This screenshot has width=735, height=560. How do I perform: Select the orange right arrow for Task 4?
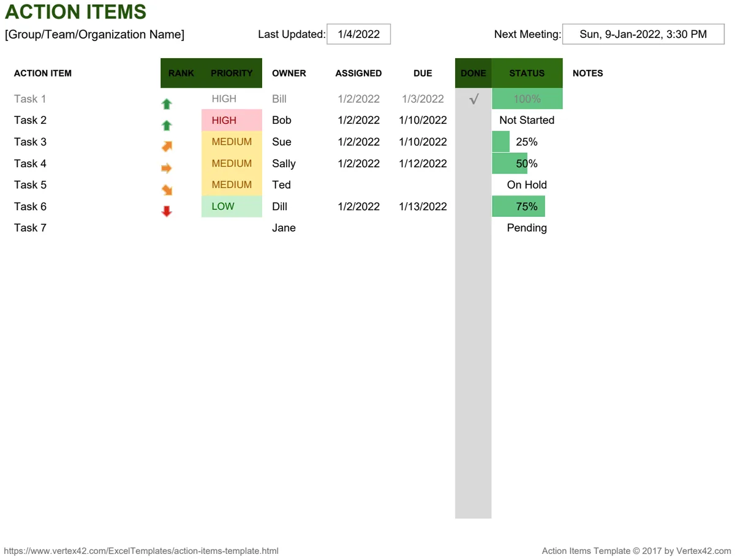[x=167, y=168]
